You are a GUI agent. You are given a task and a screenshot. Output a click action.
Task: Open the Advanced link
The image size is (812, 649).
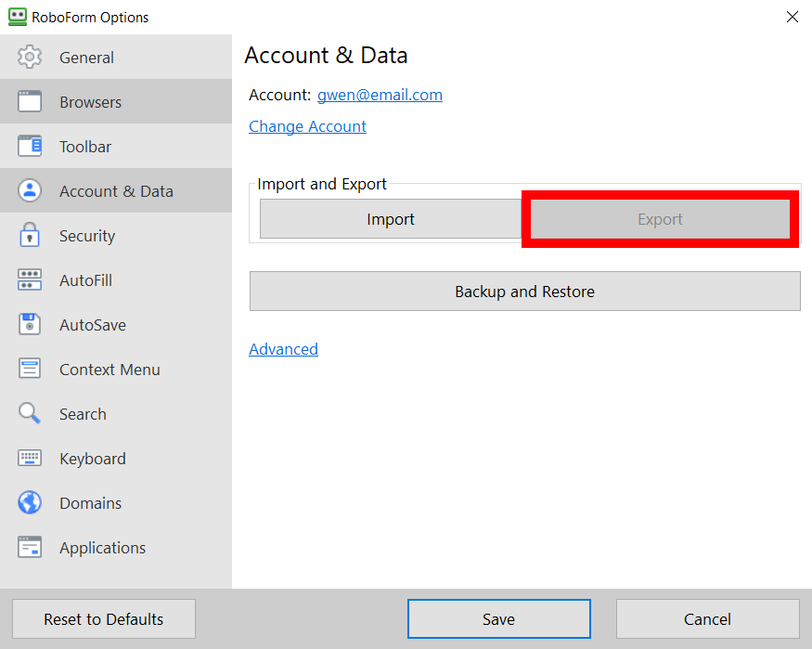[283, 349]
